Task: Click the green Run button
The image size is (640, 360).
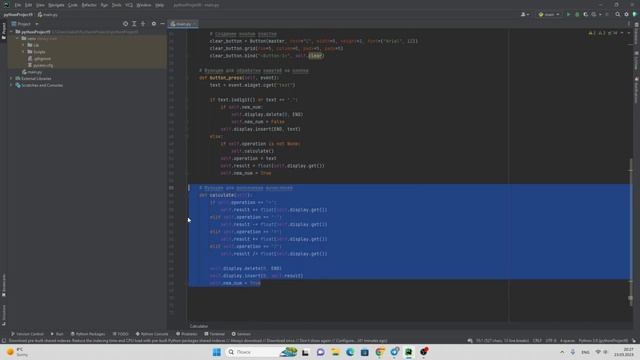Action: (x=568, y=14)
